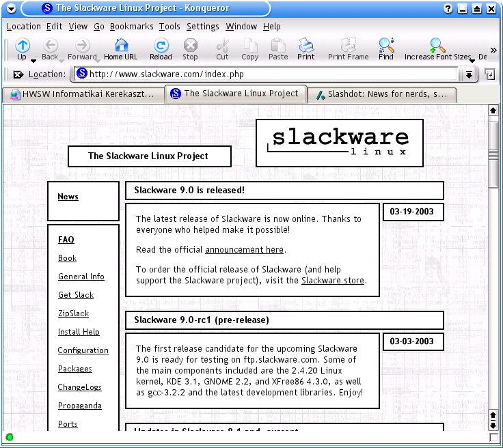Open the Book link

(68, 258)
